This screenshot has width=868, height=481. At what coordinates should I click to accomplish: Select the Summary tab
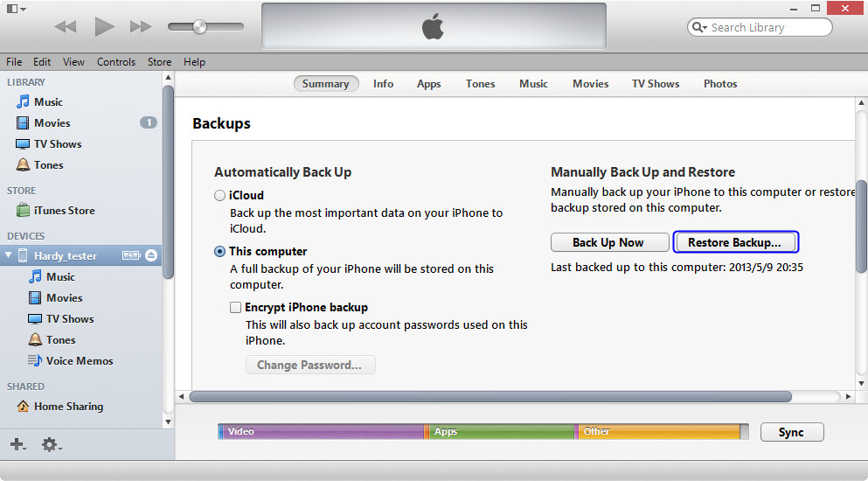pyautogui.click(x=325, y=84)
